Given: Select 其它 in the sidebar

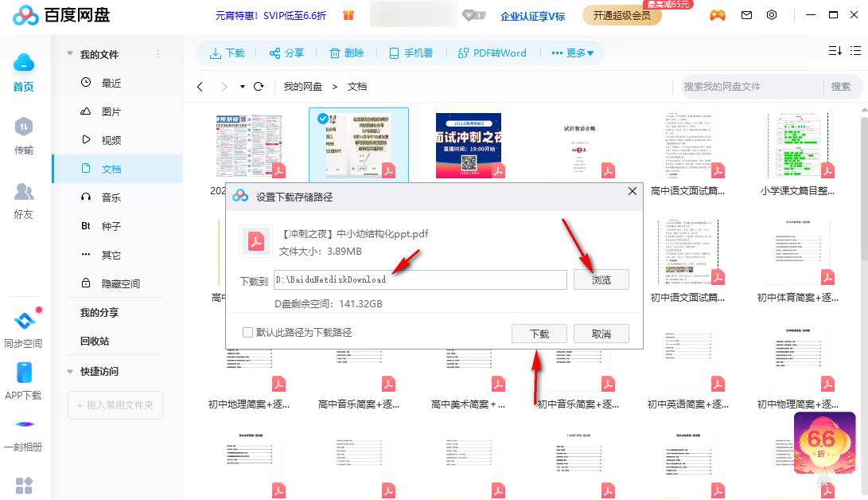Looking at the screenshot, I should [x=118, y=255].
